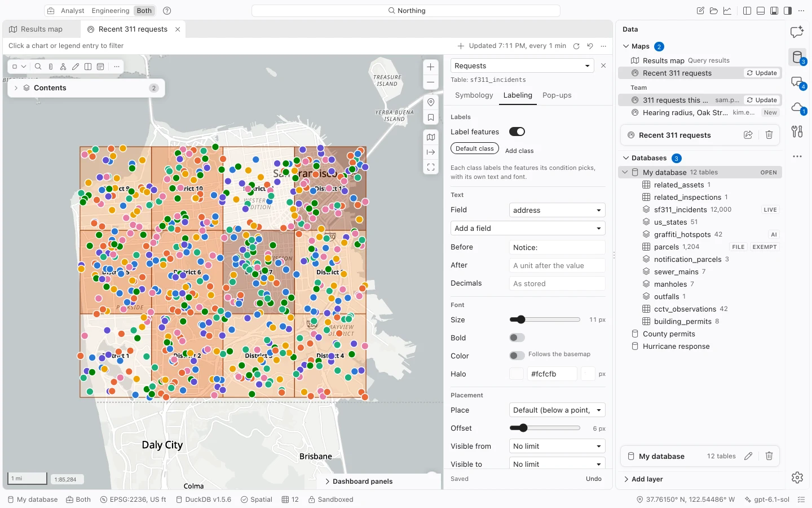Open the map search magnifier tool

(38, 67)
